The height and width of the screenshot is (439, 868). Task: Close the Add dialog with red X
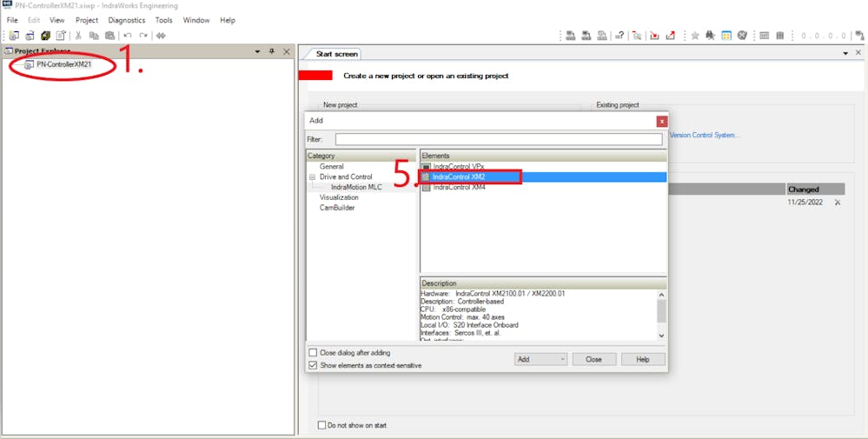[661, 121]
